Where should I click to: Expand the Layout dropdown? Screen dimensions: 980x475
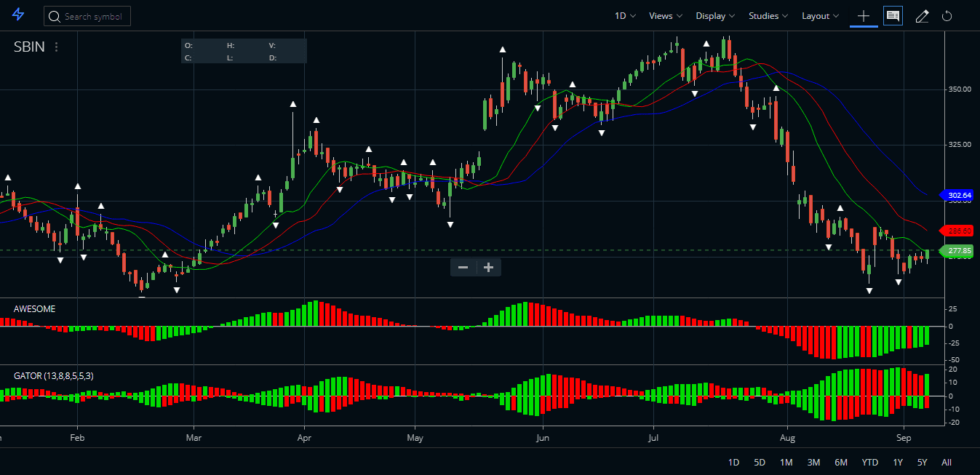[x=819, y=15]
